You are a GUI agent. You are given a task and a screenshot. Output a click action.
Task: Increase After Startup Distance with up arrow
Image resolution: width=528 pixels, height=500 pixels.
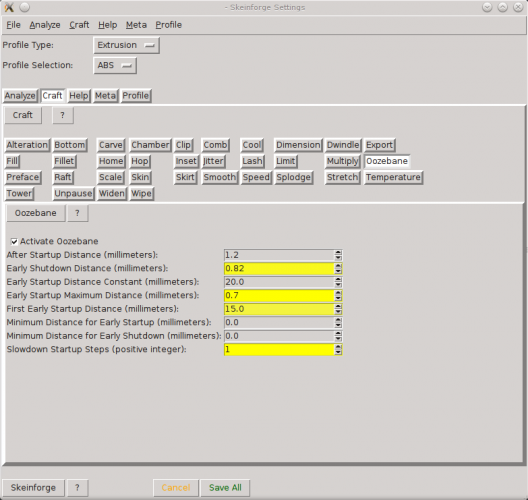click(338, 253)
